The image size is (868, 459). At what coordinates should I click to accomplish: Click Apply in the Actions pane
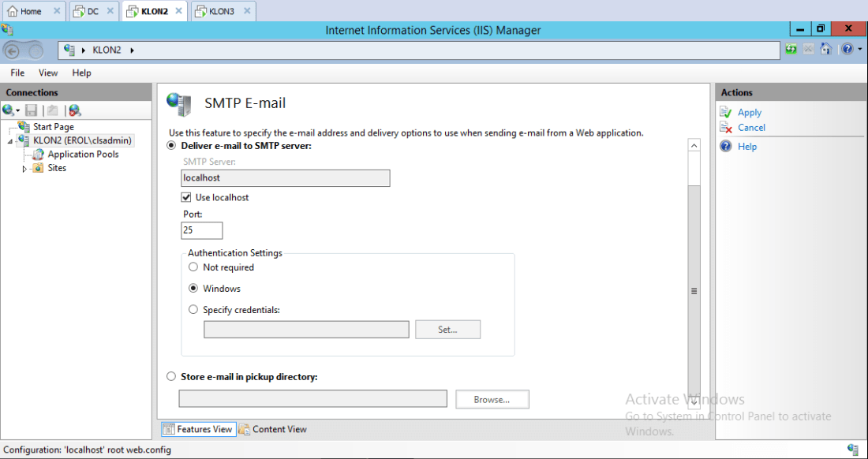coord(749,113)
